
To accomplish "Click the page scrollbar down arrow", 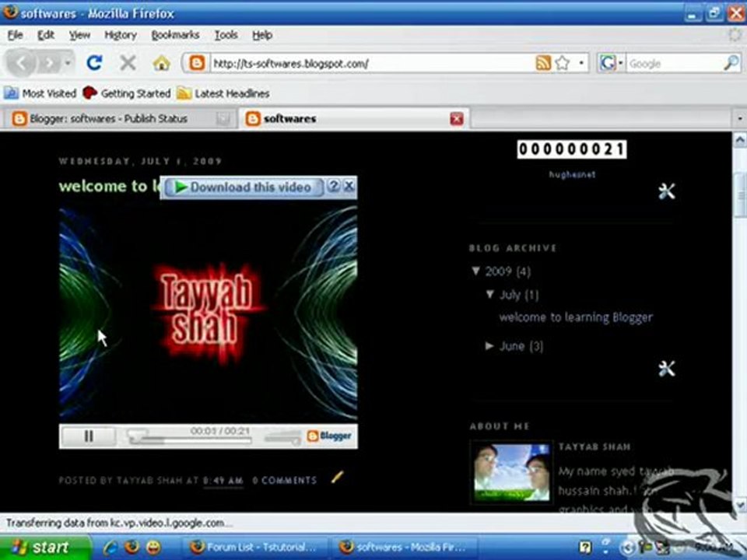I will [x=739, y=505].
